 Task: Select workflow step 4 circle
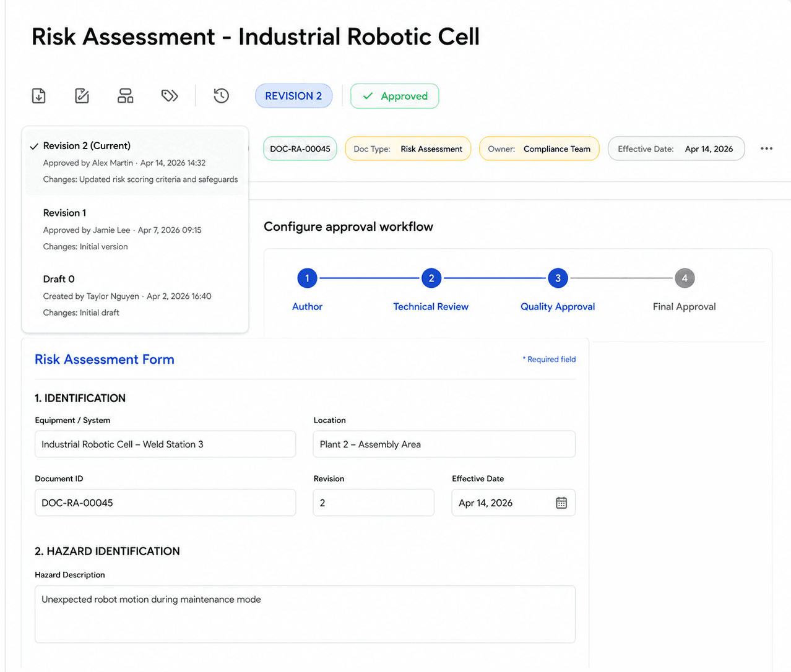pos(685,278)
